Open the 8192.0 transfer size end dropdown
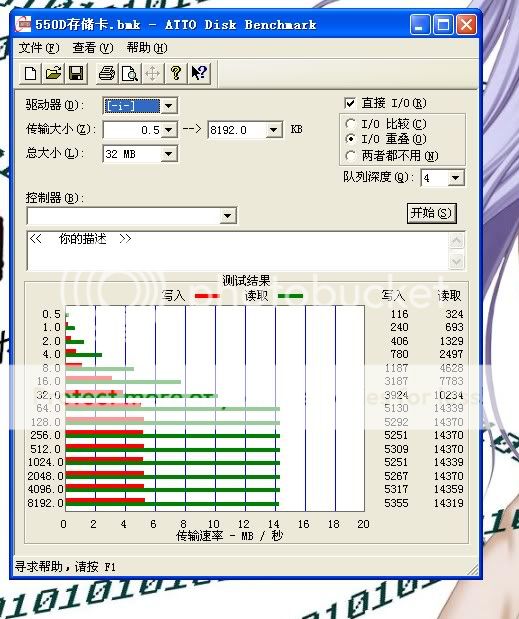This screenshot has width=519, height=619. [x=274, y=130]
